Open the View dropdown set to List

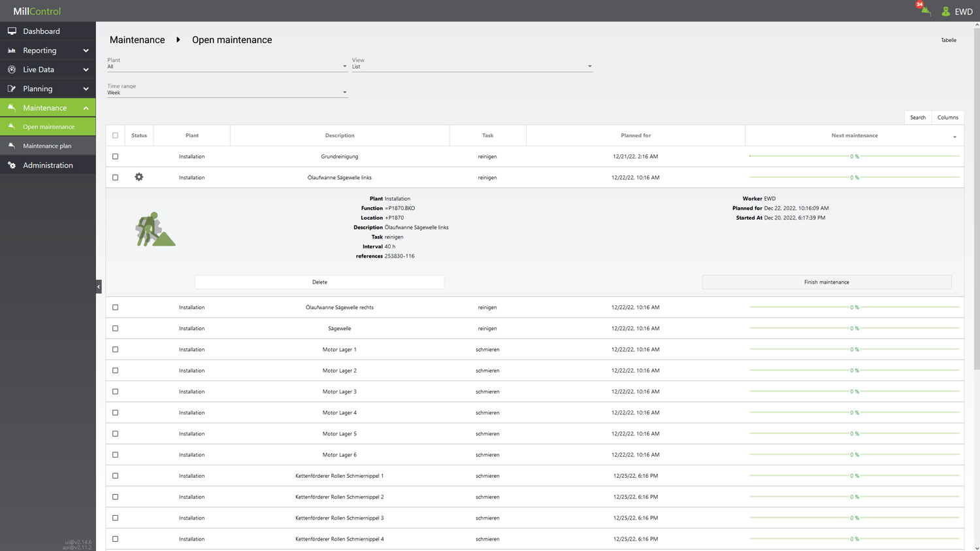[472, 66]
